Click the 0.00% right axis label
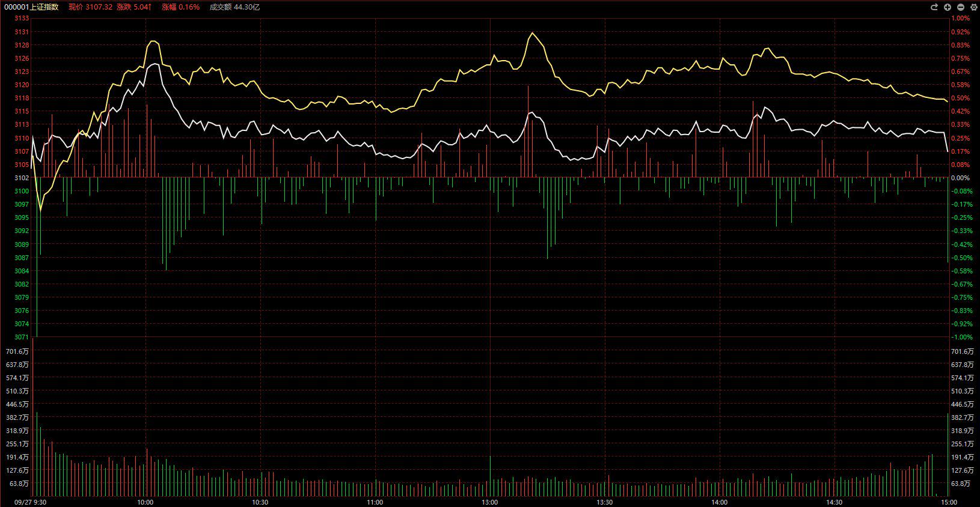The image size is (980, 507). 961,178
